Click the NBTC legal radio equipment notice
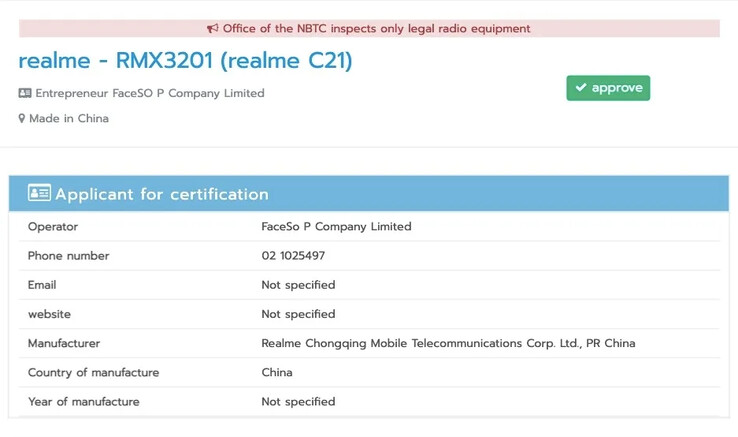The image size is (738, 437). tap(369, 29)
